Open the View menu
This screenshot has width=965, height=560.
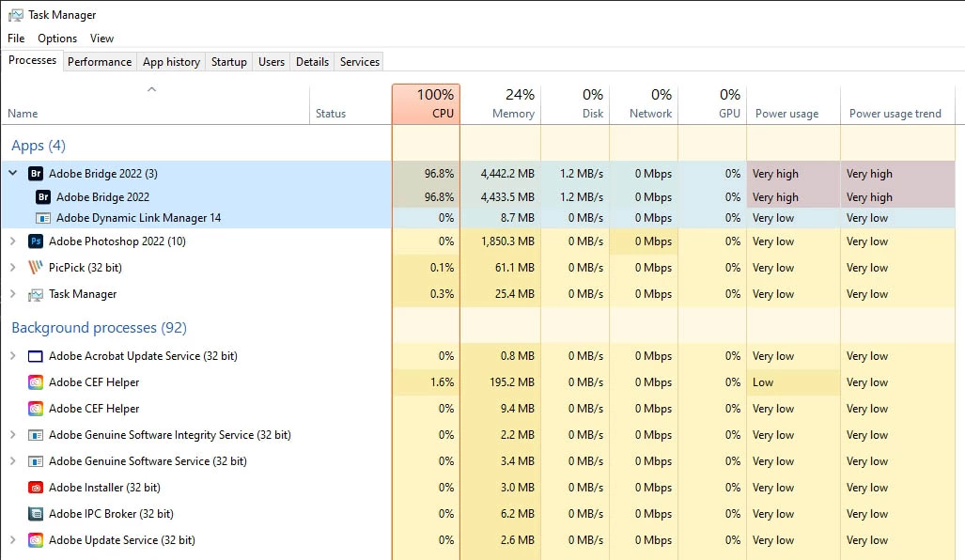pos(101,39)
